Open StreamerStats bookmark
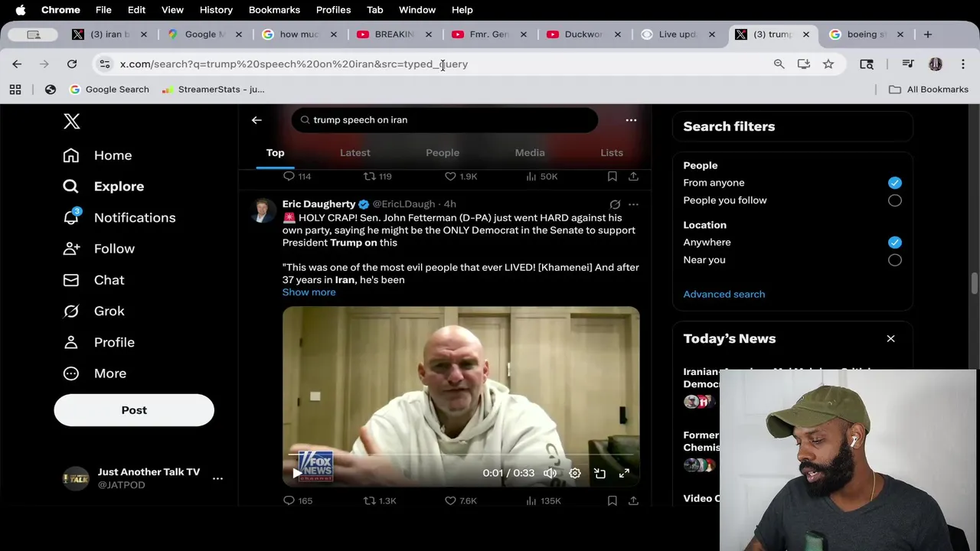Screen dimensions: 980x551 [214, 90]
